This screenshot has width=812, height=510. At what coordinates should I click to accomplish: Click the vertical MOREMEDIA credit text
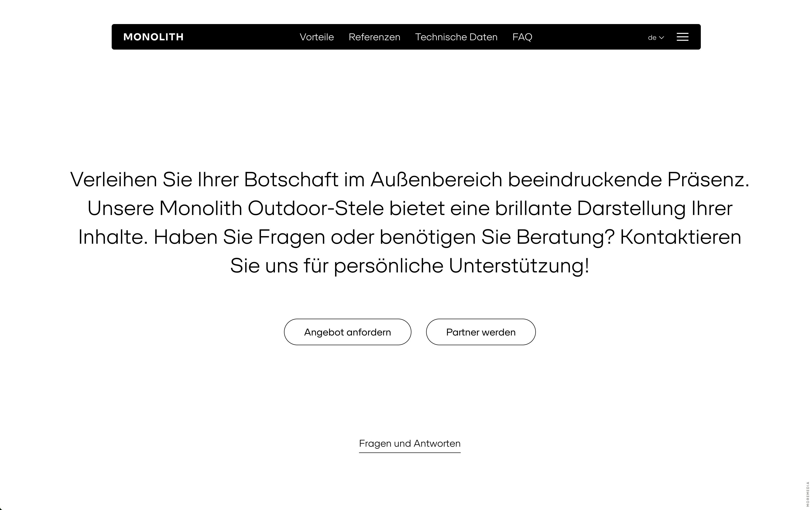coord(808,494)
